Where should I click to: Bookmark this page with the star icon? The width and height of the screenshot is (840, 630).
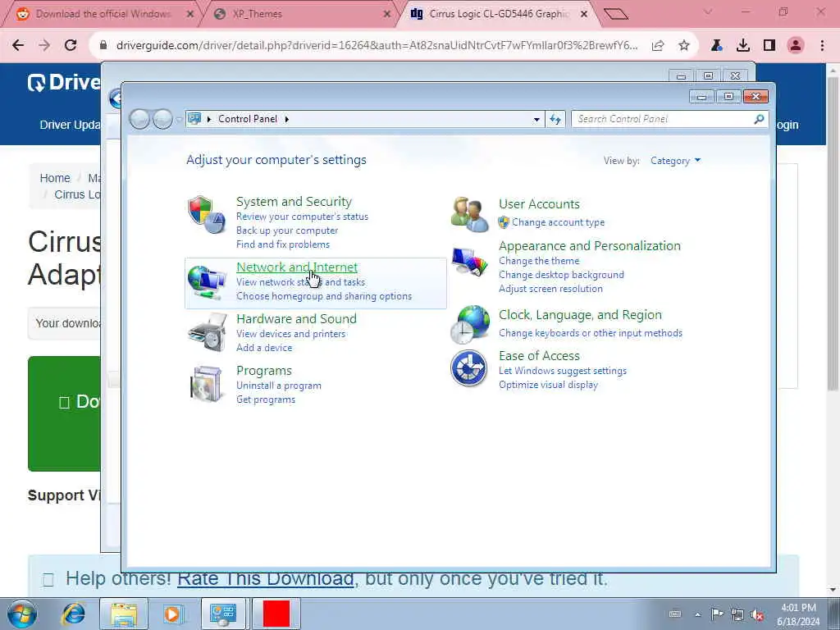pyautogui.click(x=683, y=46)
